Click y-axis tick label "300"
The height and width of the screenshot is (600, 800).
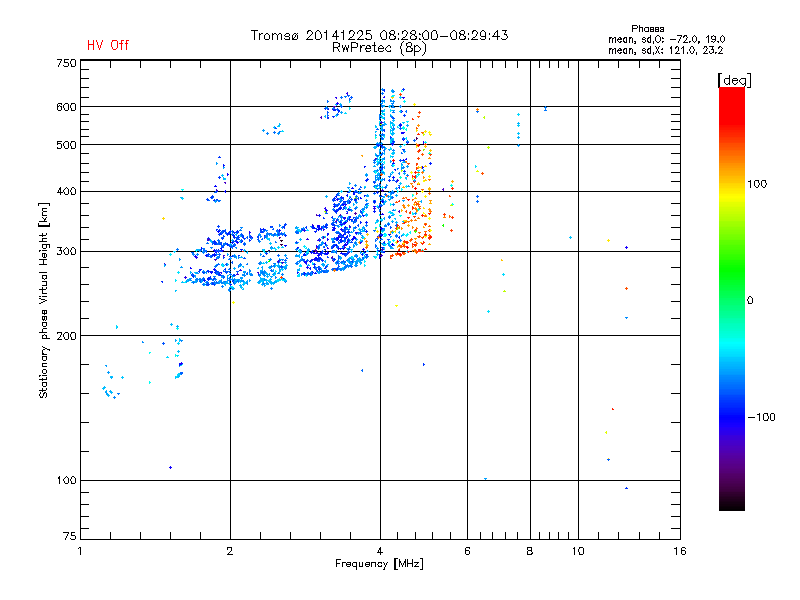67,252
